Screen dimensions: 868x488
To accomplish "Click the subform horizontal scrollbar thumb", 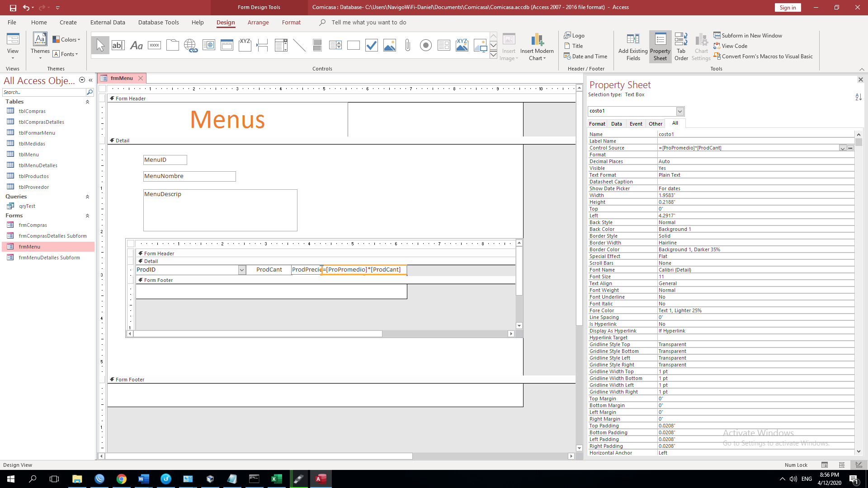I will tap(258, 334).
